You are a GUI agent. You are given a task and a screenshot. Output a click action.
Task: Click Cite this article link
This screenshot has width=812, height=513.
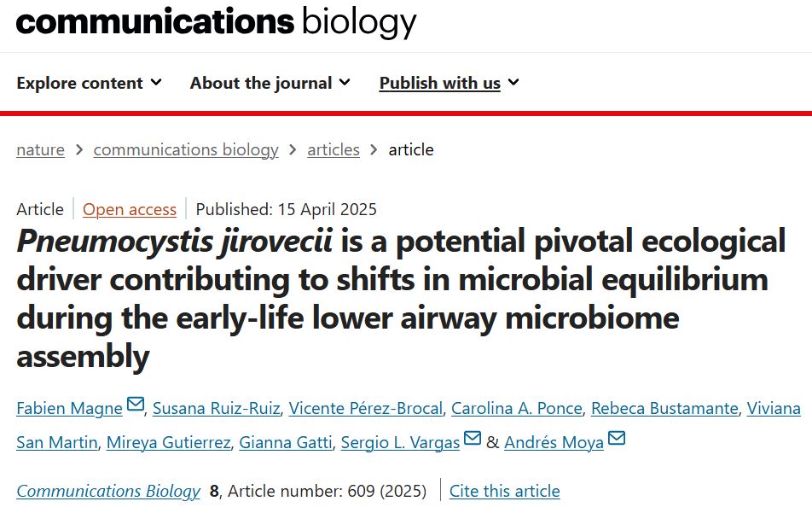[x=505, y=491]
